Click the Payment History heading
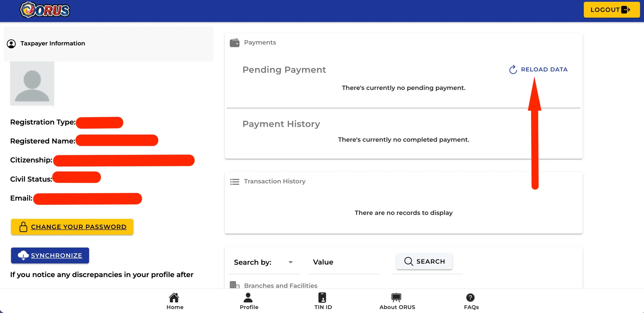The image size is (644, 313). click(281, 124)
